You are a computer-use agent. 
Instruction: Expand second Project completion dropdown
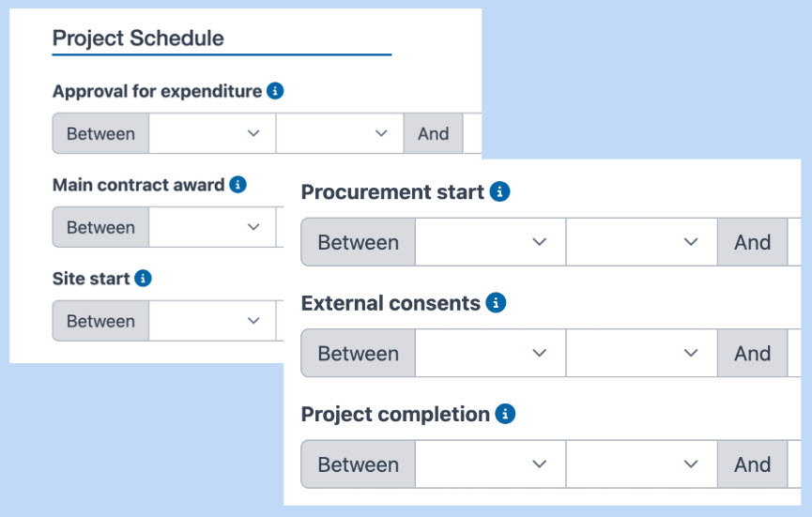click(x=642, y=464)
